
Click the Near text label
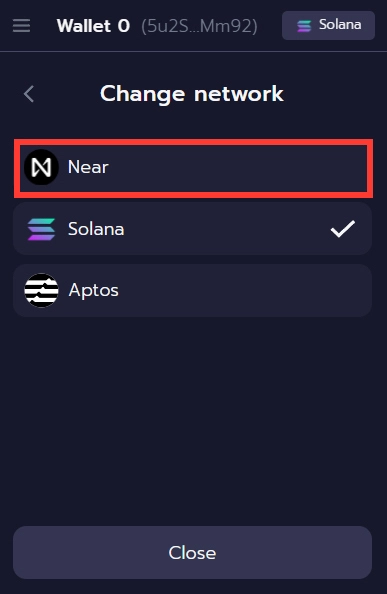[x=88, y=167]
